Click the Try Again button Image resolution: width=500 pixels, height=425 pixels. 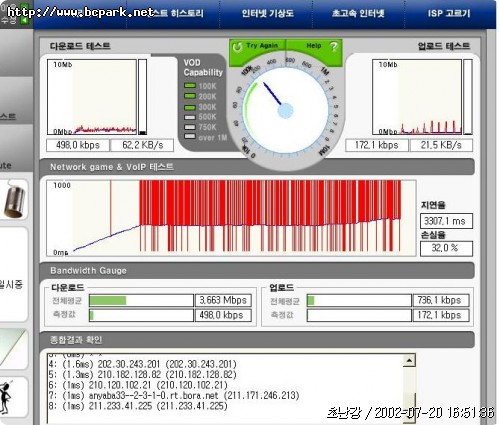tap(257, 46)
